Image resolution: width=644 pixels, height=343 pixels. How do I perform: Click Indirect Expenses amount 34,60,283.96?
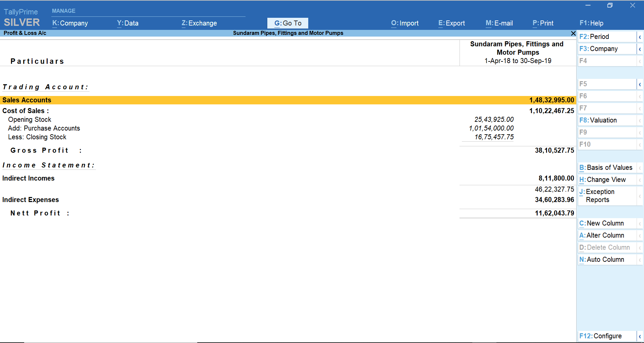(x=554, y=200)
